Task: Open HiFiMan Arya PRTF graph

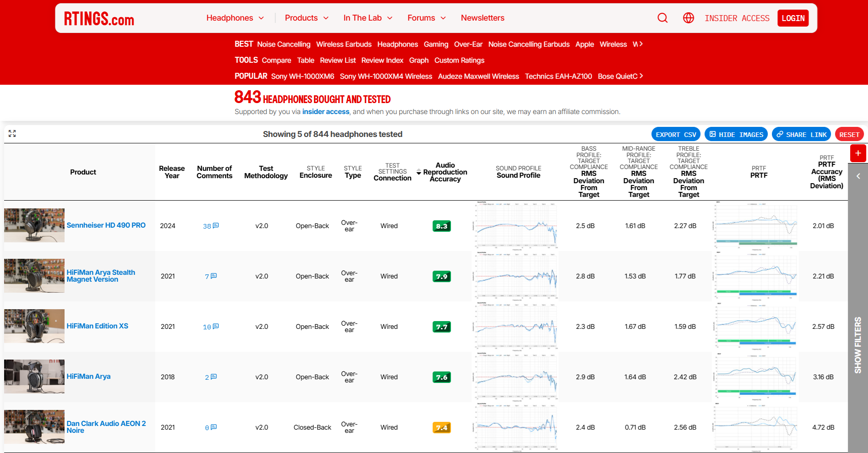Action: tap(755, 377)
